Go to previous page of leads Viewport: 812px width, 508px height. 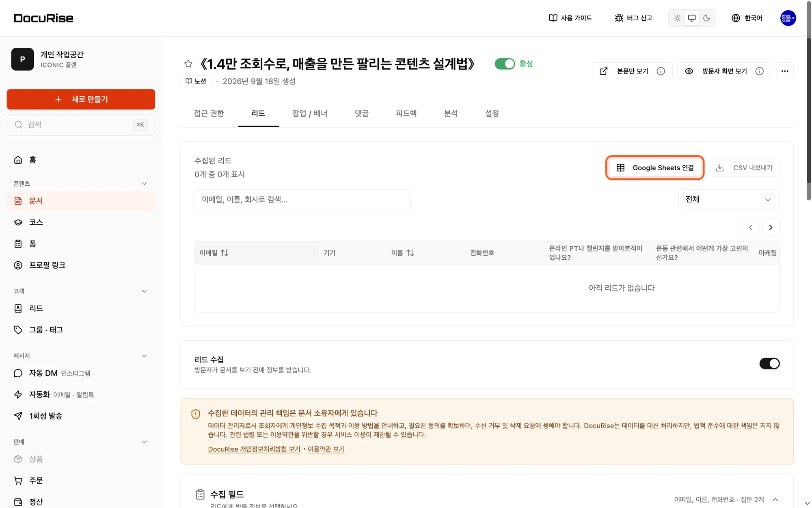click(x=750, y=228)
